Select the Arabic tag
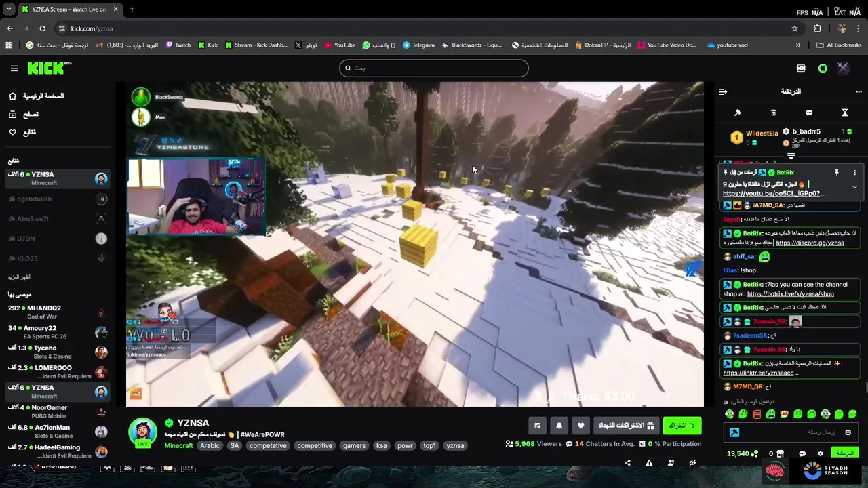 click(x=210, y=446)
